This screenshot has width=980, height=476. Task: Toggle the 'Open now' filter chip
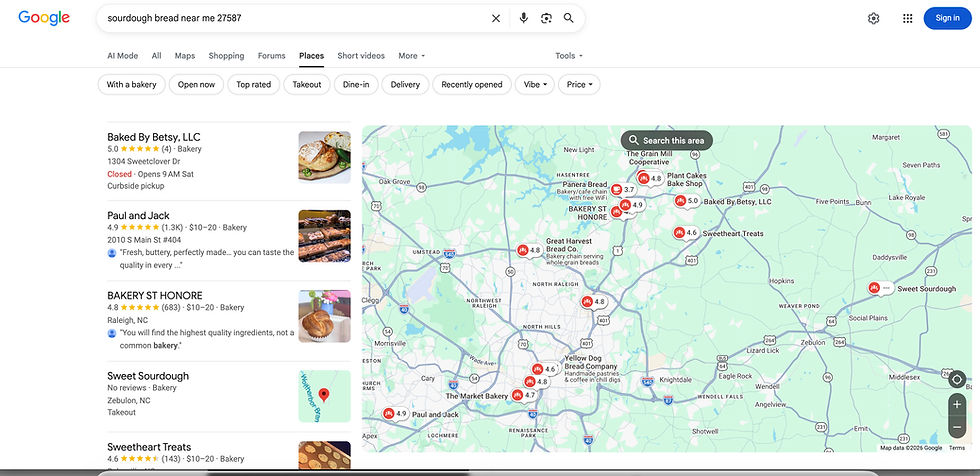[x=196, y=84]
